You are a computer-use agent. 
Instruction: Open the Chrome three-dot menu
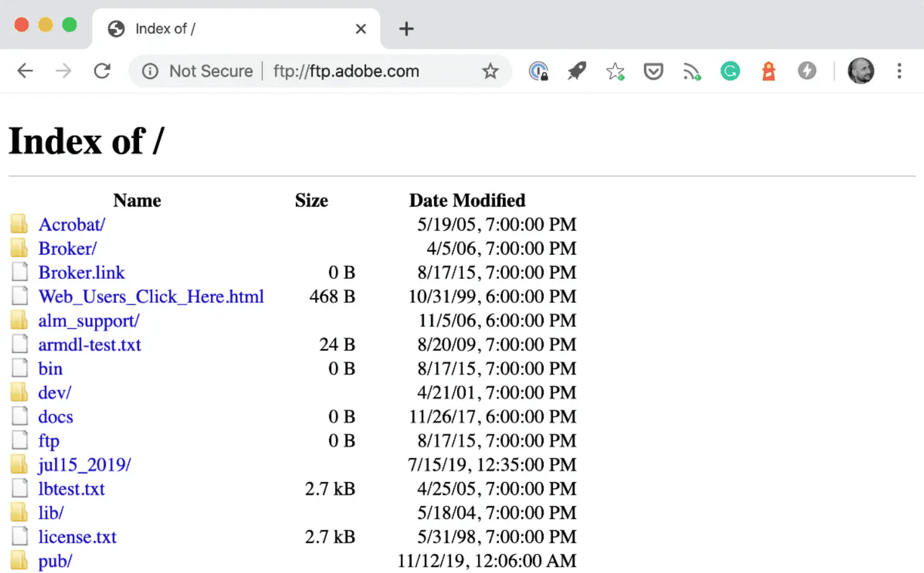899,70
